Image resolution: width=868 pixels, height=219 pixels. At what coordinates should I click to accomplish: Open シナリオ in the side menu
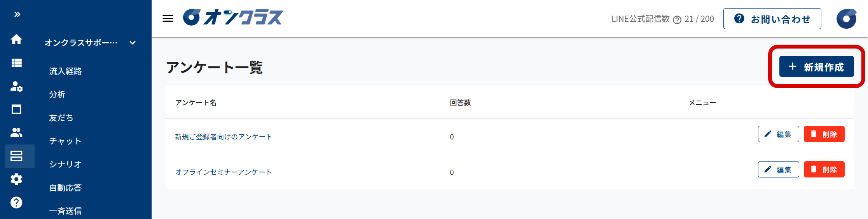click(65, 164)
